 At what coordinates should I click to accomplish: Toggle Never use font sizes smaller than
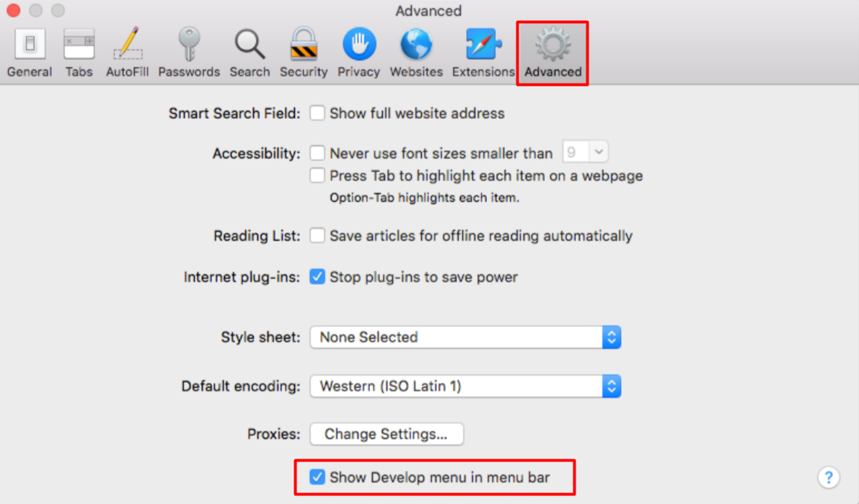point(317,153)
